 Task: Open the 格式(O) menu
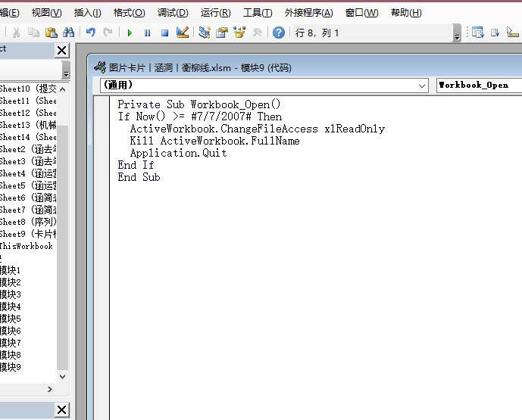pos(129,13)
